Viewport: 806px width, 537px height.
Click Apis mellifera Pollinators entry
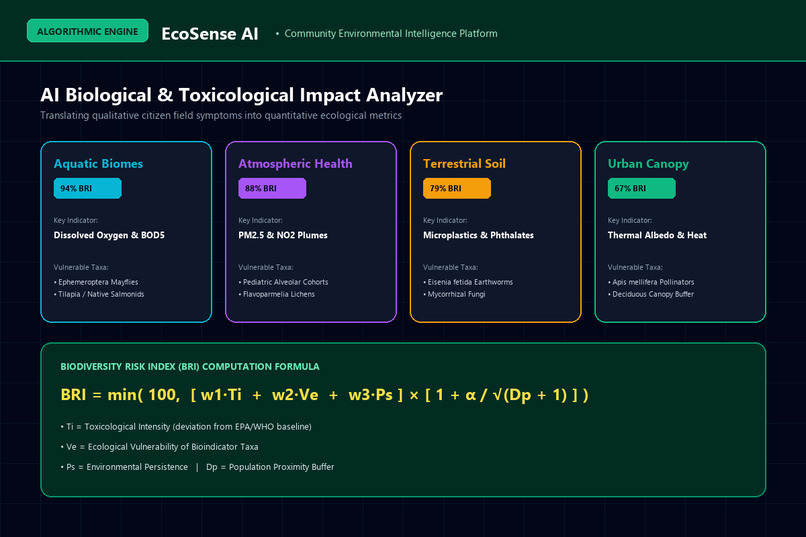651,282
